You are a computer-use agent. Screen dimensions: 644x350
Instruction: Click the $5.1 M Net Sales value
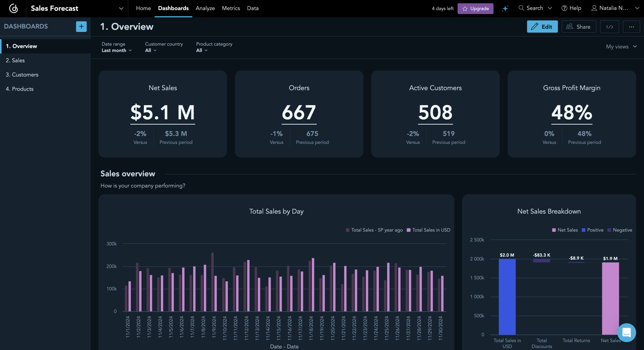[163, 112]
